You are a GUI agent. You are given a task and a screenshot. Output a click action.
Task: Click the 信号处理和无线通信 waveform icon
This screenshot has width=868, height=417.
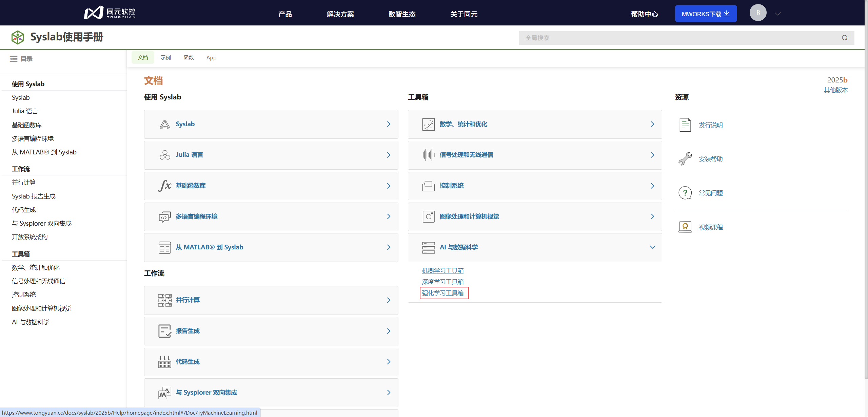coord(428,155)
